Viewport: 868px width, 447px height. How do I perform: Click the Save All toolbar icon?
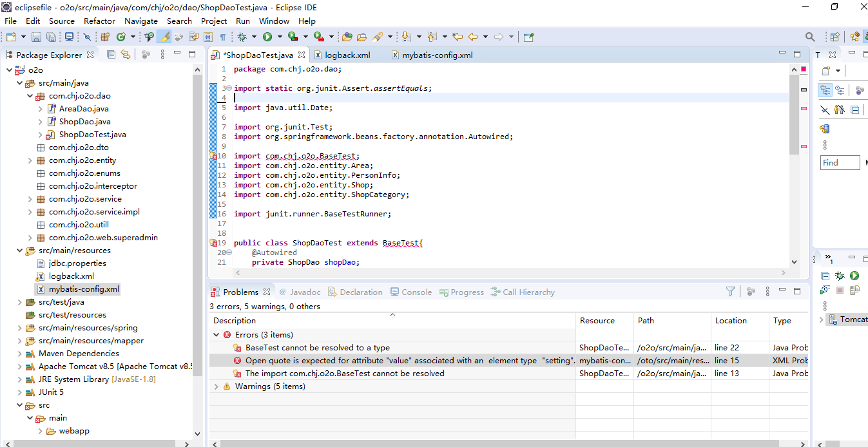tap(50, 37)
